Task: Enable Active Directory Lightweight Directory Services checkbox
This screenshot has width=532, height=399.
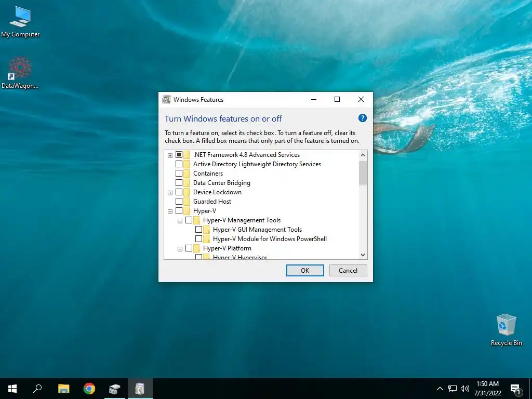Action: 179,164
